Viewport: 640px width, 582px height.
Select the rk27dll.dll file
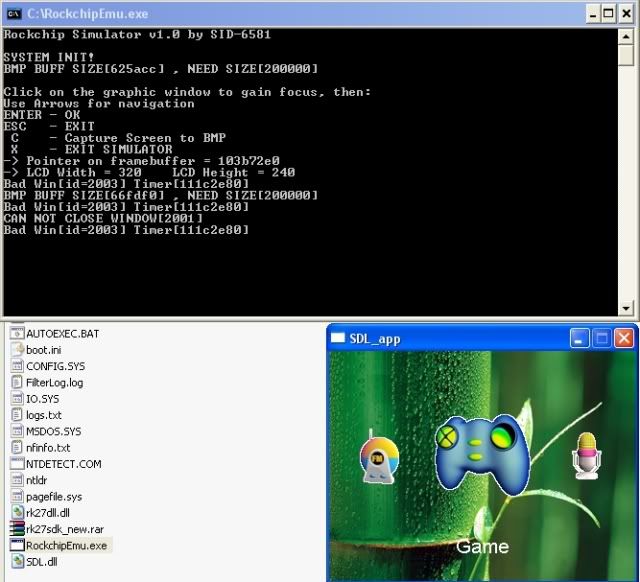(x=49, y=512)
